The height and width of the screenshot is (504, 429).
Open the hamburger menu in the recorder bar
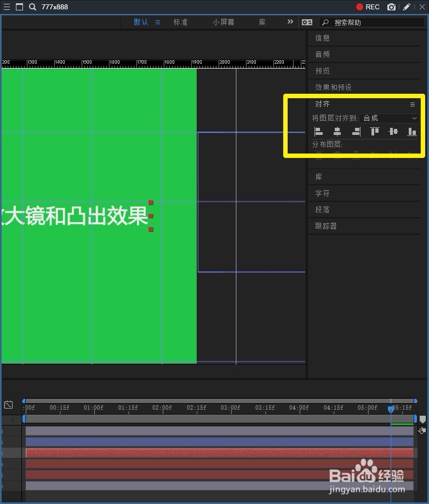point(7,7)
